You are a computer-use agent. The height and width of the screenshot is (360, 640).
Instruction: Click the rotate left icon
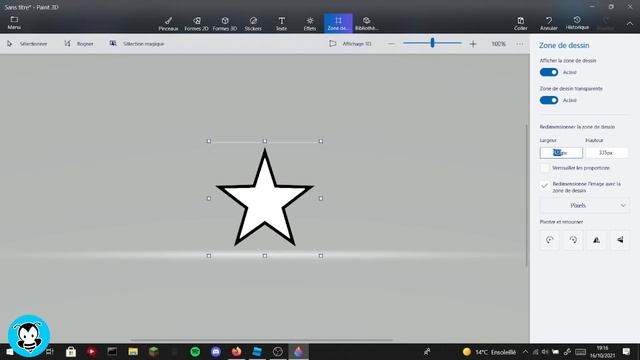549,240
